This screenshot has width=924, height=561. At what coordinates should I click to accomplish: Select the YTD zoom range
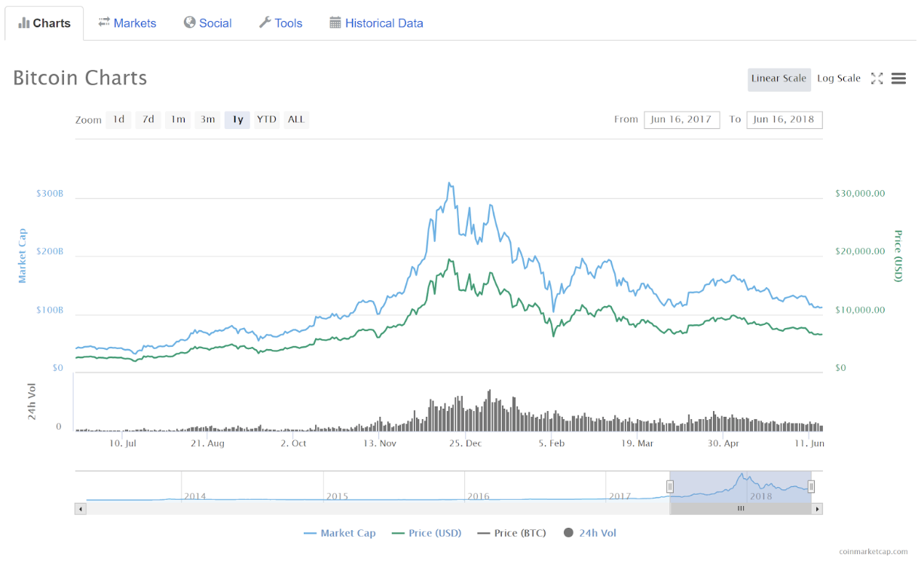click(266, 119)
